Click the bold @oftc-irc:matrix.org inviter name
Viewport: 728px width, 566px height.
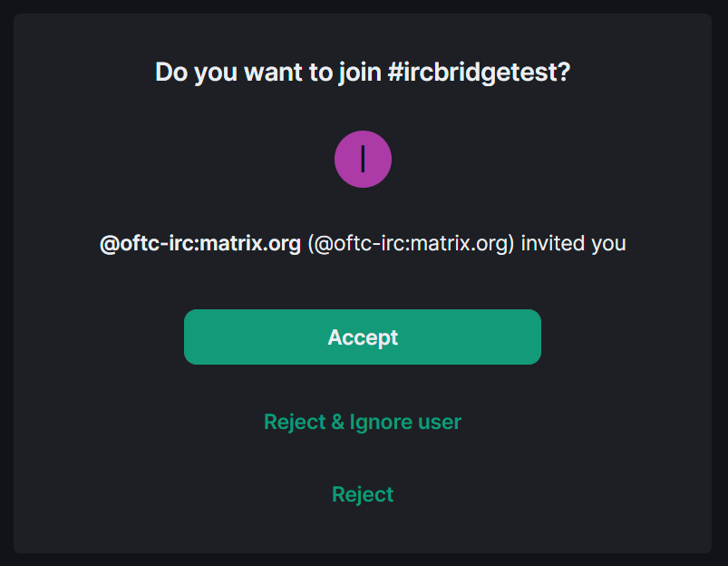tap(200, 243)
